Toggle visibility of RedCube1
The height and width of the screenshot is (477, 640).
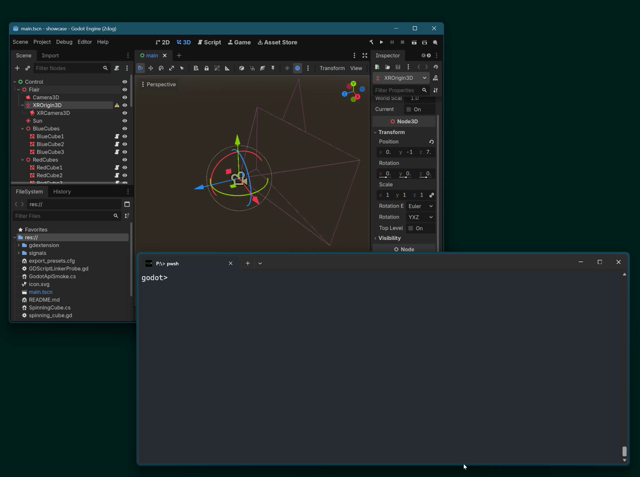coord(124,168)
